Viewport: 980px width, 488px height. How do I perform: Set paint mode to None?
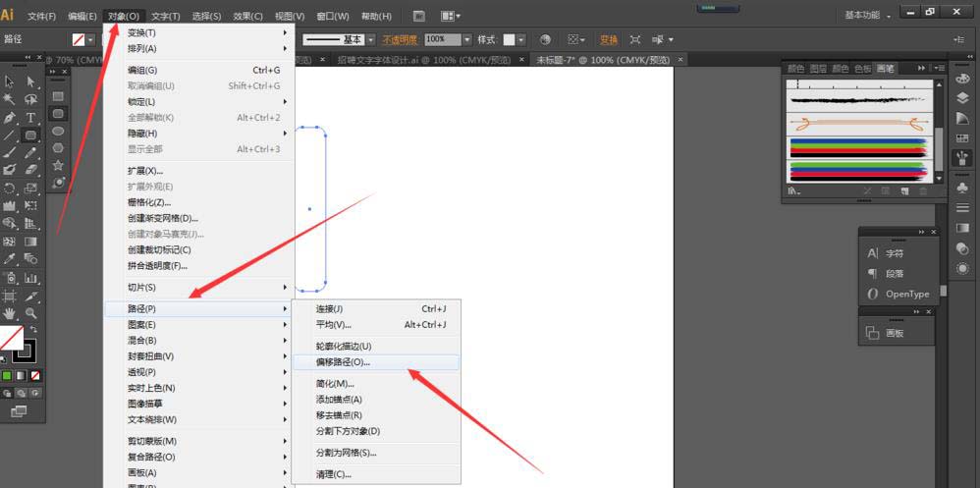pos(35,375)
